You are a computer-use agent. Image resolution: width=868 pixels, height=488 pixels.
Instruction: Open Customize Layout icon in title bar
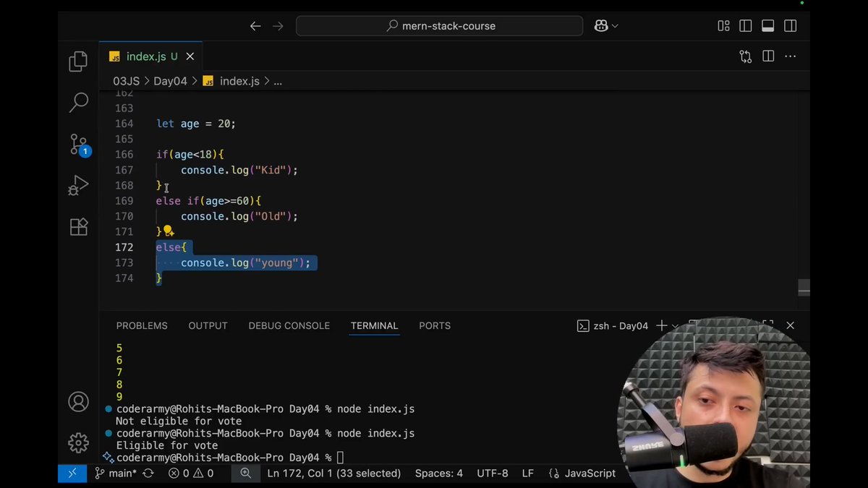723,26
